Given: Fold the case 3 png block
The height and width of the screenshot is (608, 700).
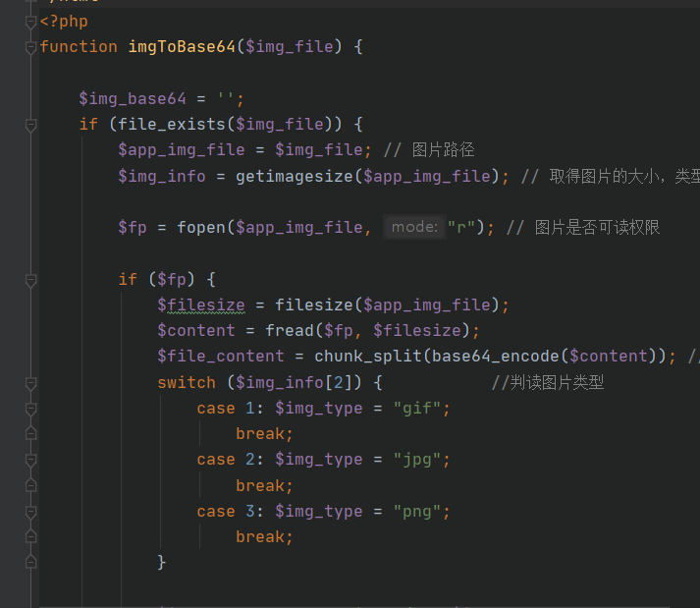Looking at the screenshot, I should (30, 512).
